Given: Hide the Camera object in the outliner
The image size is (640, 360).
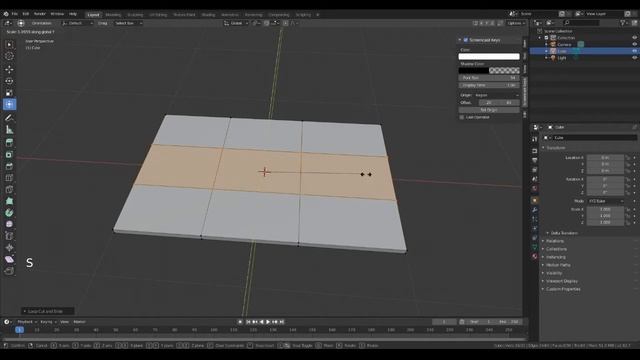Looking at the screenshot, I should pos(634,44).
